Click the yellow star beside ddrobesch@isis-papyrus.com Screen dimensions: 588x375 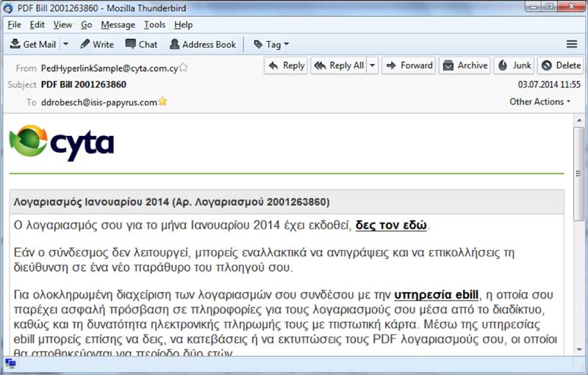(162, 101)
